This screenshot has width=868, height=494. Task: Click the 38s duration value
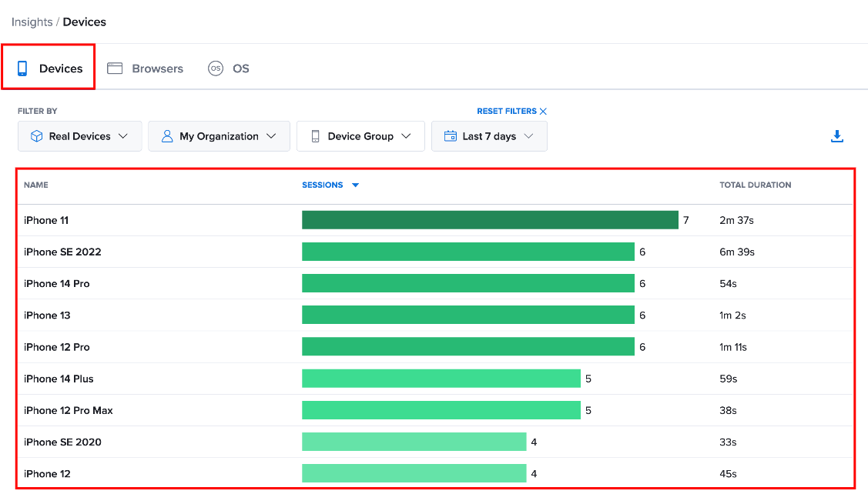pyautogui.click(x=728, y=410)
